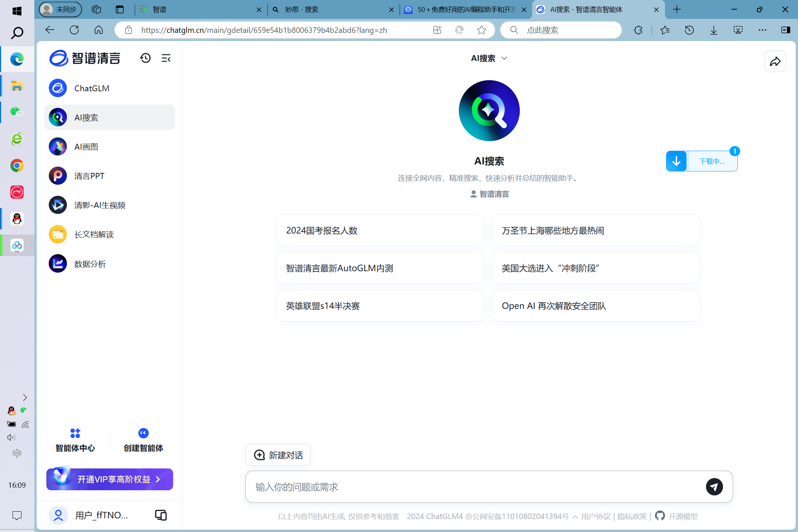The width and height of the screenshot is (798, 532).
Task: Open the AI画图 assistant
Action: tap(109, 147)
